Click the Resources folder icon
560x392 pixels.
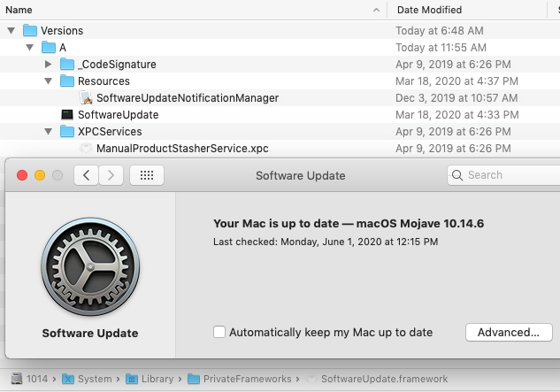coord(66,81)
